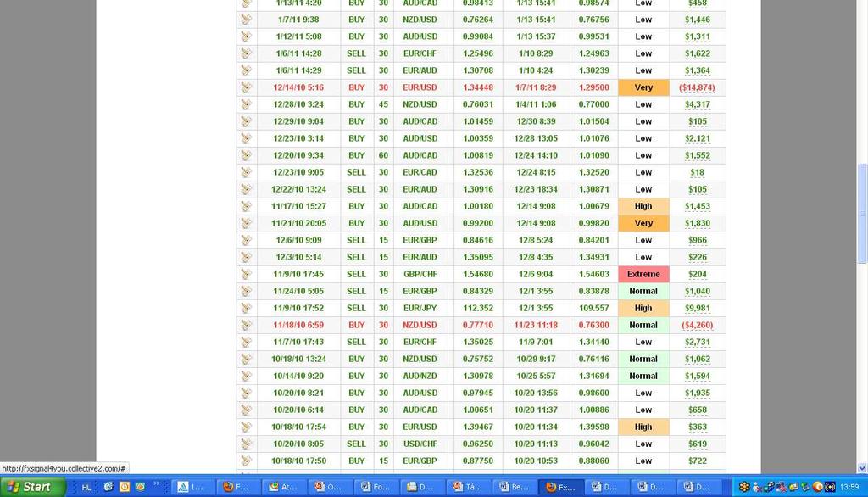Image resolution: width=868 pixels, height=497 pixels.
Task: Open the $2,731 profit link
Action: [698, 342]
